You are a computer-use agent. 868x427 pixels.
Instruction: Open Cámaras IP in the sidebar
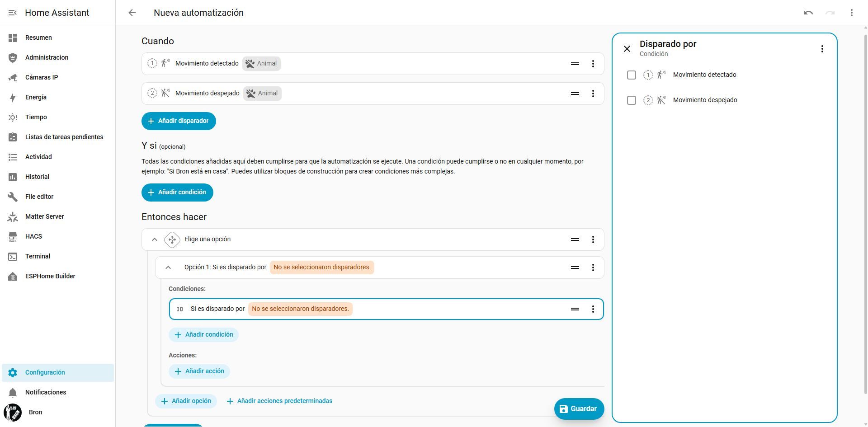[58, 77]
